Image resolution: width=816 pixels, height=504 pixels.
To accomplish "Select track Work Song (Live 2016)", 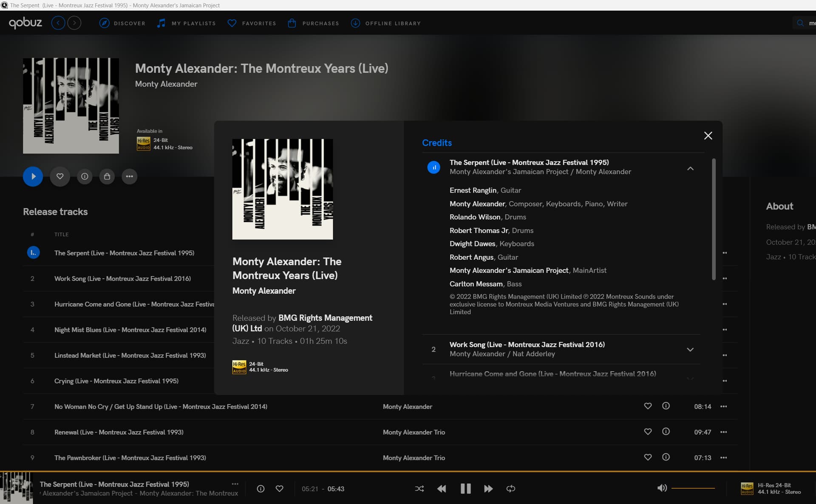I will coord(122,278).
